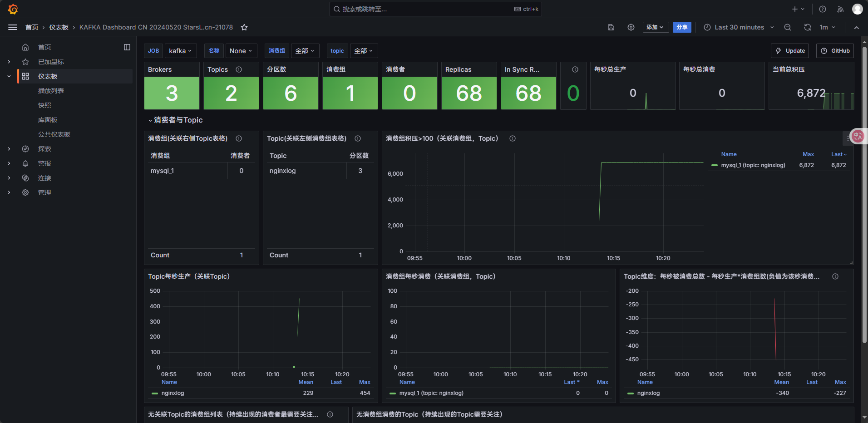Expand the 连接 sidebar section

[9, 178]
